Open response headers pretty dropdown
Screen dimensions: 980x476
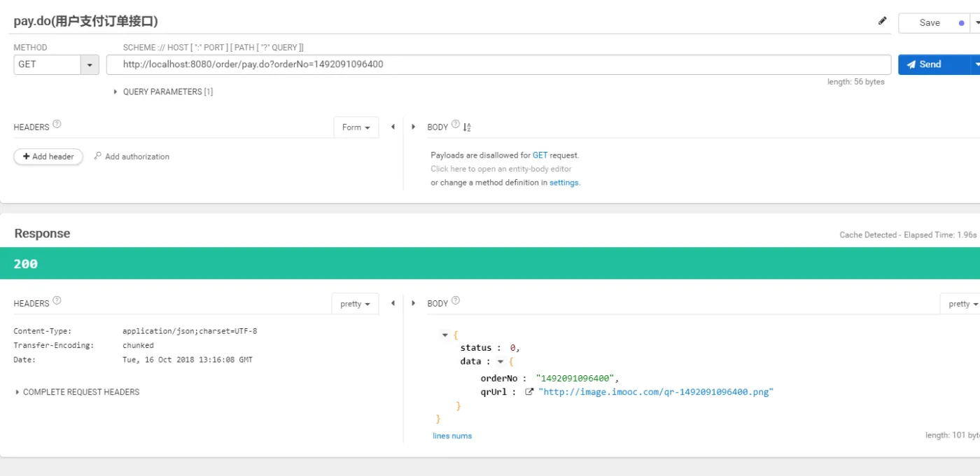click(x=355, y=304)
